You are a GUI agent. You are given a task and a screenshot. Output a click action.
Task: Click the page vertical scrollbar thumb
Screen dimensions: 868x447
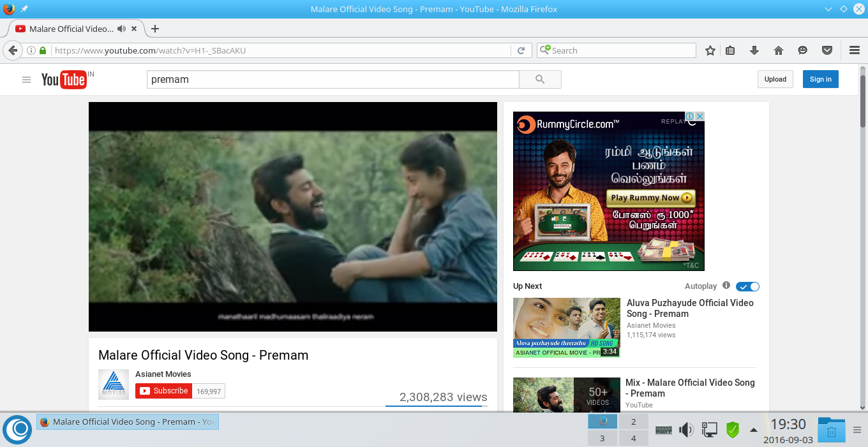pos(863,102)
